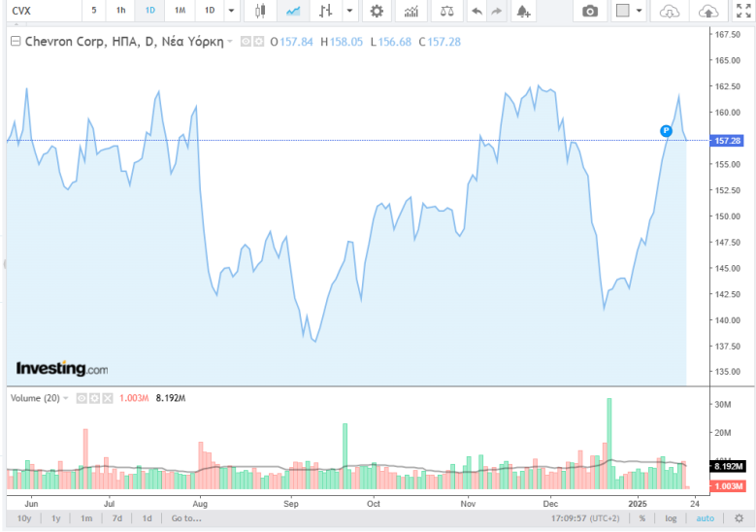Select the area chart style icon

click(293, 11)
